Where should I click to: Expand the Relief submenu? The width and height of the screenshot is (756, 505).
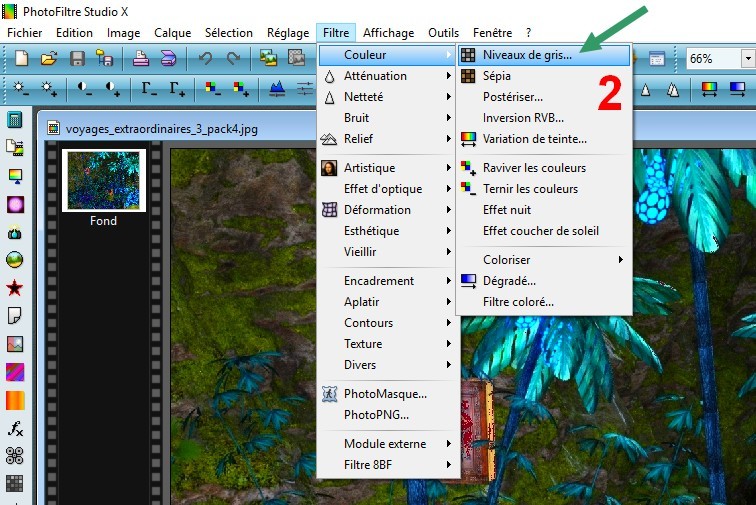point(388,139)
